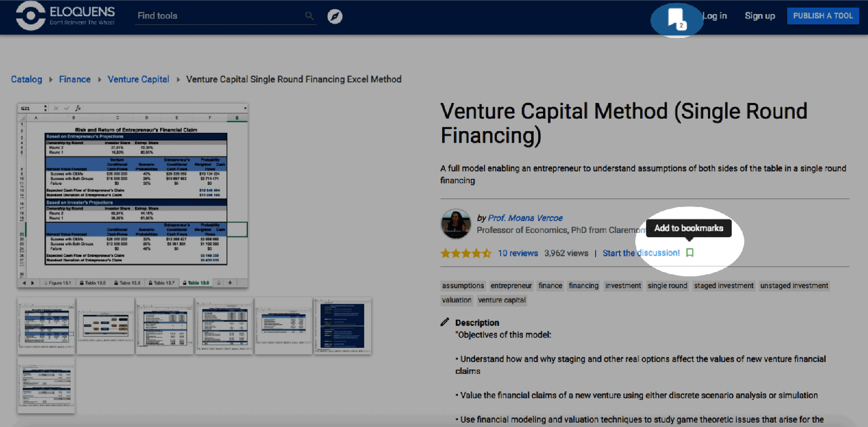
Task: Click the breadcrumb text ending in Excel Method
Action: pos(294,79)
